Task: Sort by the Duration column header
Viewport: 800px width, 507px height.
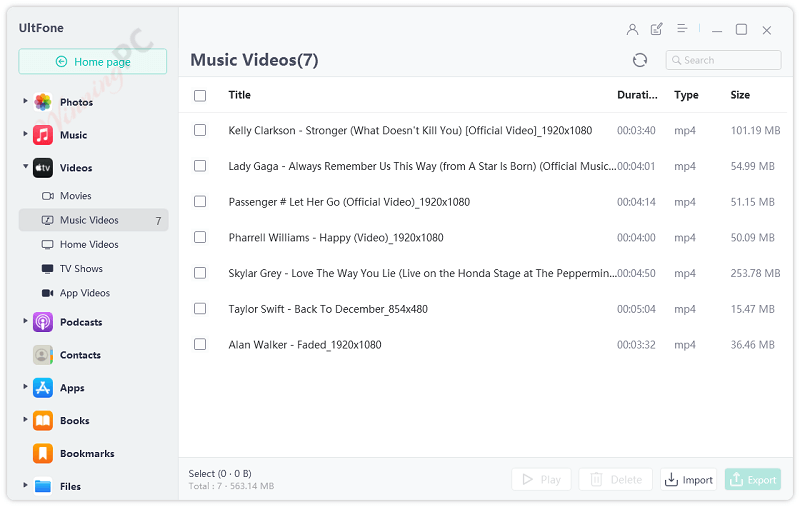Action: tap(637, 95)
